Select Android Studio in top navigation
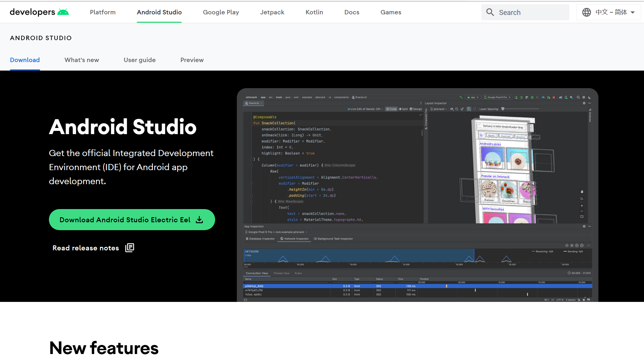The width and height of the screenshot is (644, 359). [x=159, y=12]
